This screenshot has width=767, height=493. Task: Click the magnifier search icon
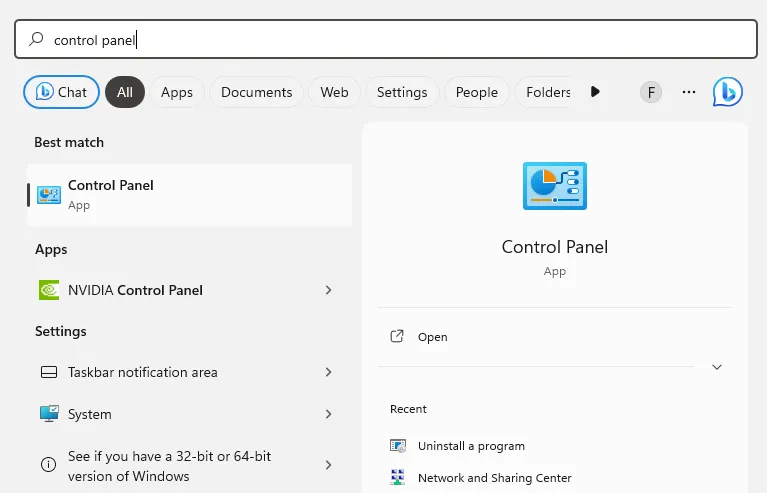(36, 39)
